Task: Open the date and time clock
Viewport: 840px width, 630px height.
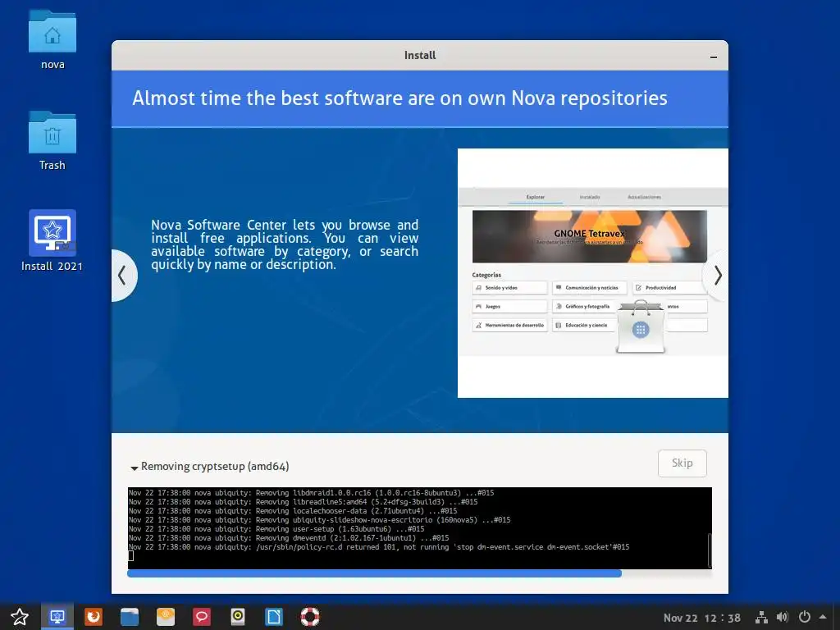Action: click(702, 618)
